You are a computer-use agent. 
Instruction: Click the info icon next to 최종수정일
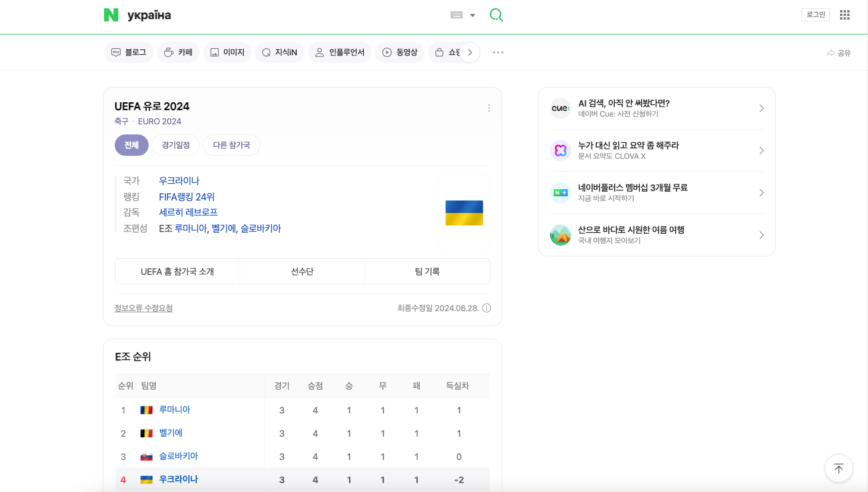(x=486, y=308)
